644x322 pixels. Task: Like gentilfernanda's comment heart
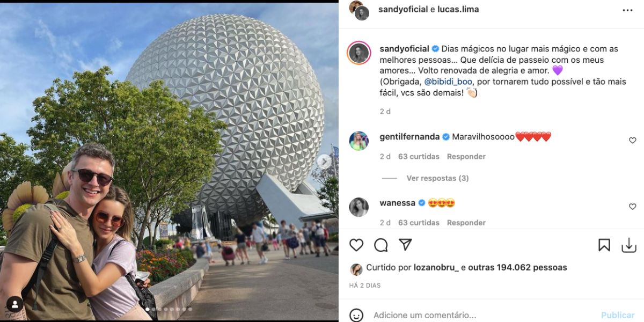pos(632,141)
